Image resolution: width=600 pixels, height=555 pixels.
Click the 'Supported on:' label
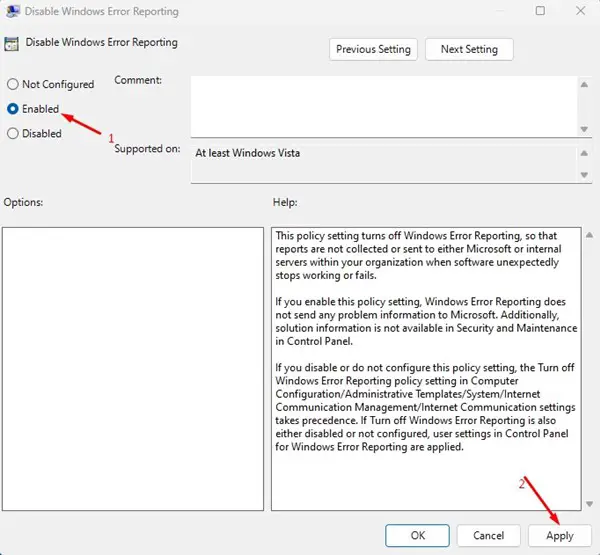[x=147, y=149]
